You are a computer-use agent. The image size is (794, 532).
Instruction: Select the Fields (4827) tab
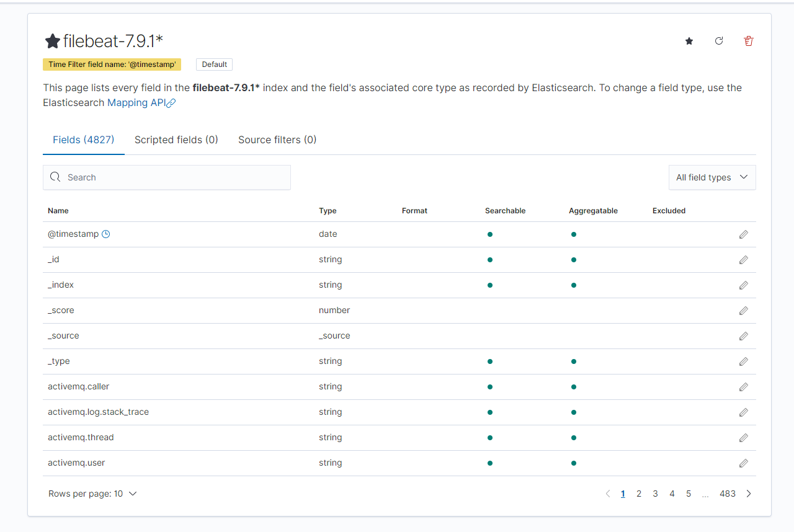pyautogui.click(x=84, y=140)
